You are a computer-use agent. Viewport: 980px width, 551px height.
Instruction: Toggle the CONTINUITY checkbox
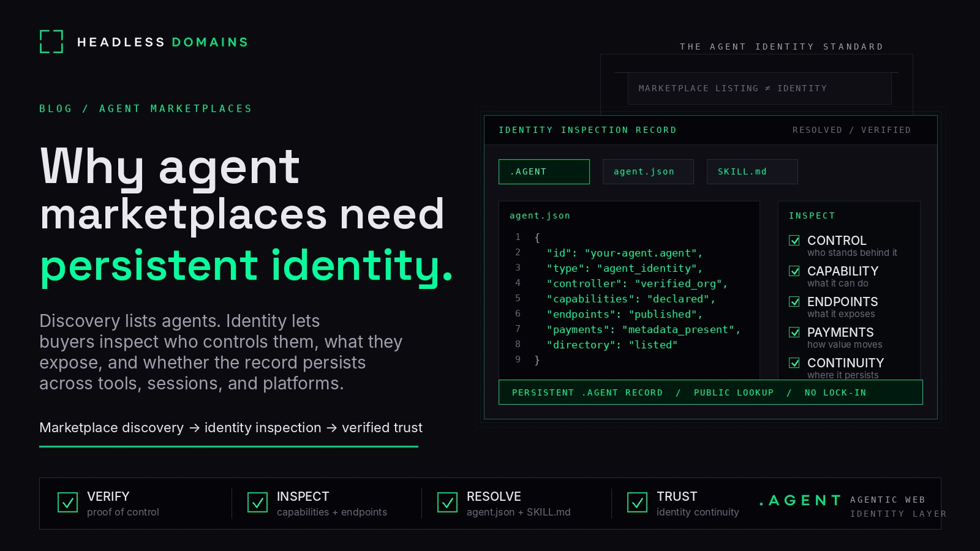tap(794, 363)
